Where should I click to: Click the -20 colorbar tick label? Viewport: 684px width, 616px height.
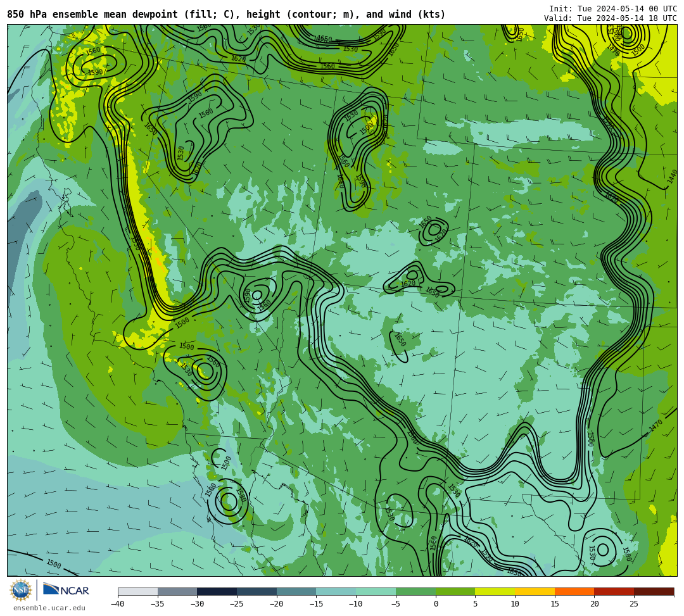(x=277, y=604)
